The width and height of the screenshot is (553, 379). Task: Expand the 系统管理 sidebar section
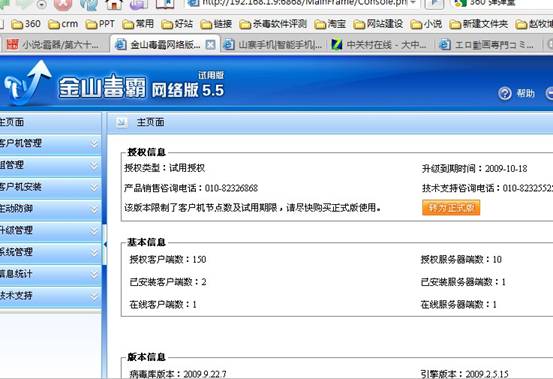coord(50,252)
